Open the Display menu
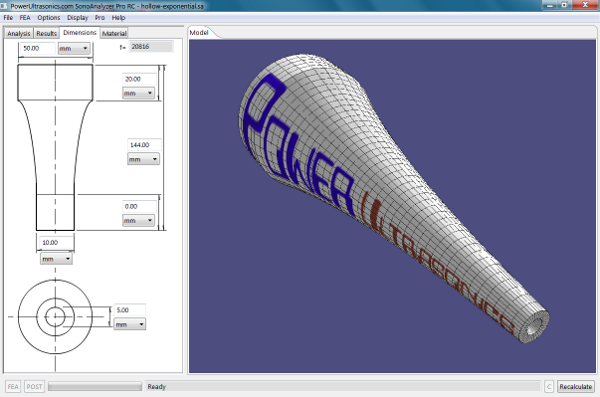 click(77, 18)
